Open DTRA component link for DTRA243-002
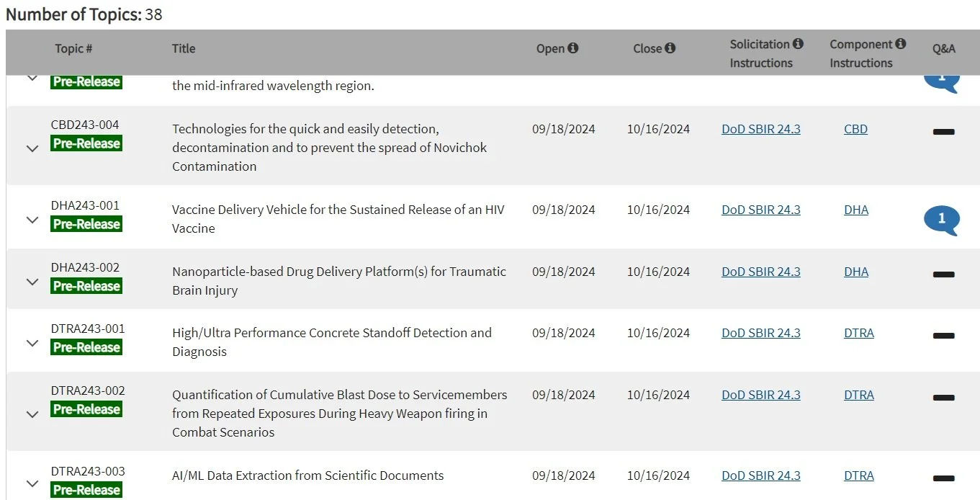Screen dimensions: 980x500 pyautogui.click(x=859, y=395)
